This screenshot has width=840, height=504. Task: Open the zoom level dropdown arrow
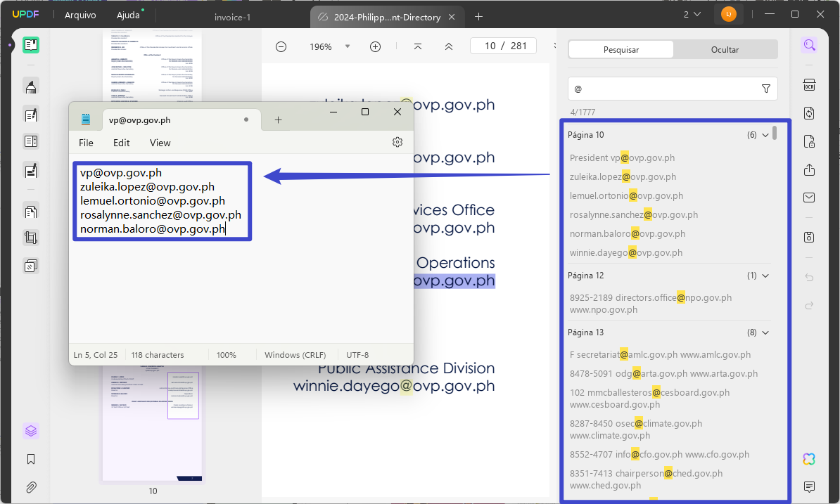point(348,46)
